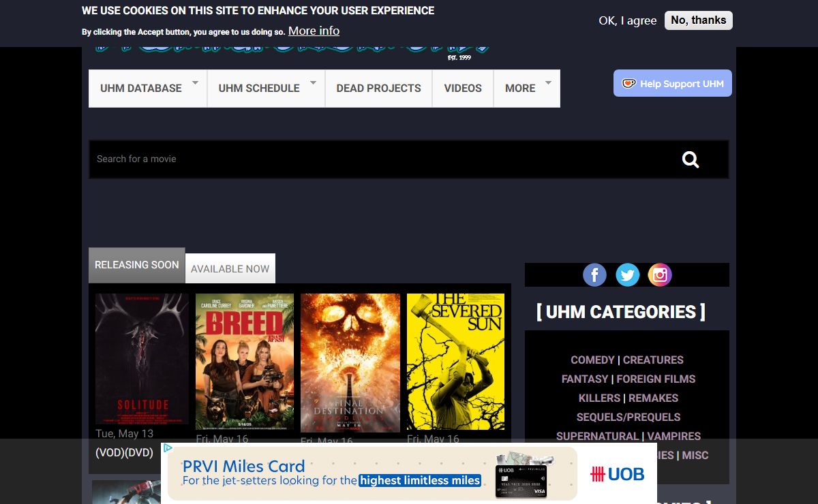The height and width of the screenshot is (504, 818).
Task: Open the UHM DATABASE menu
Action: coord(141,89)
